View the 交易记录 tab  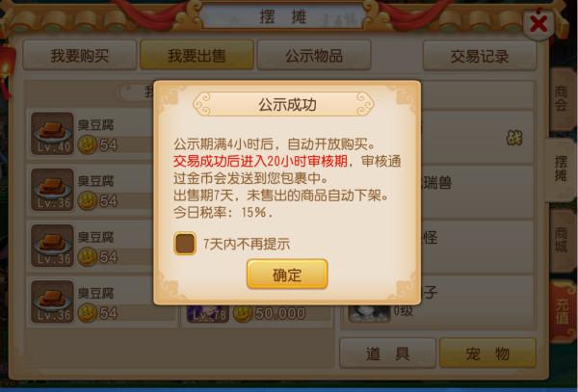coord(480,56)
